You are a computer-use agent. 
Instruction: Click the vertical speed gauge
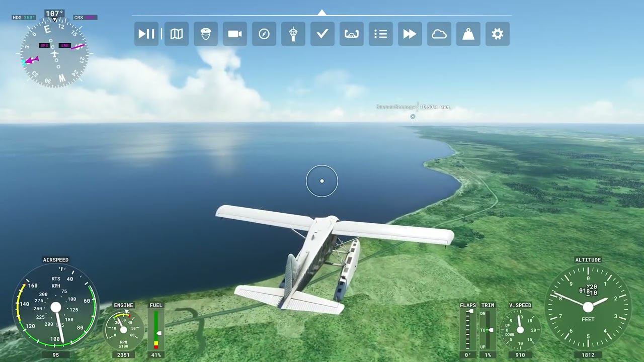[x=520, y=330]
